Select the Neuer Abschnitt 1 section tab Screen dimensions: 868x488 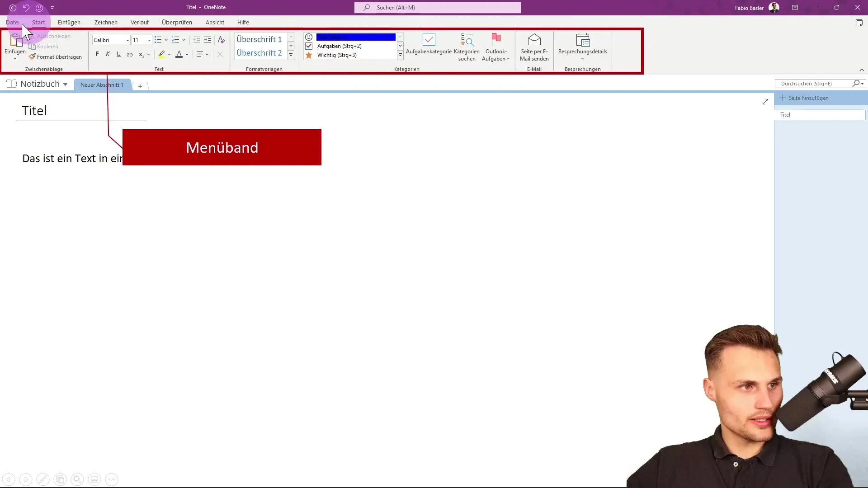(x=102, y=85)
